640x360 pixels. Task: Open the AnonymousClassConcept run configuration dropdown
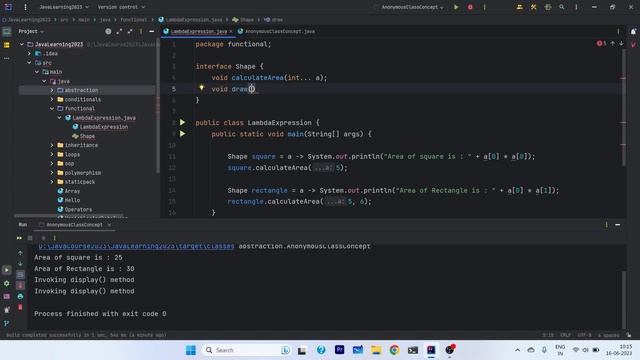pyautogui.click(x=412, y=7)
